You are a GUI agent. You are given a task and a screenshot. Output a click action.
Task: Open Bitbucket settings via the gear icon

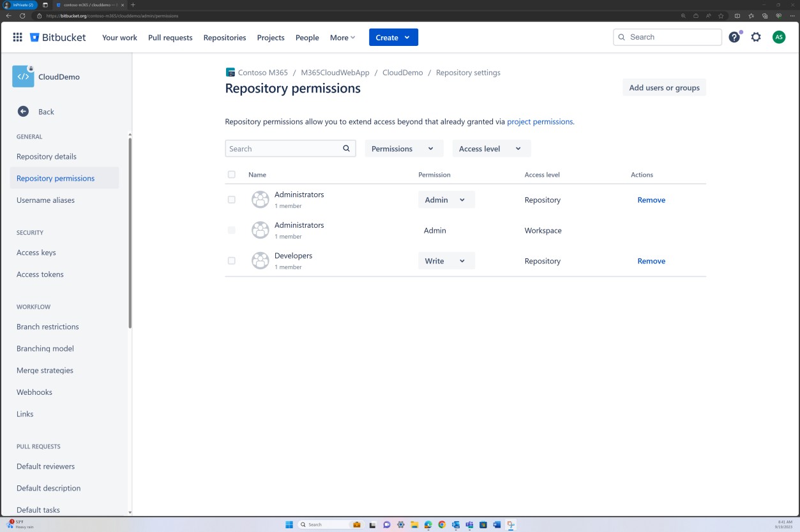click(x=756, y=37)
